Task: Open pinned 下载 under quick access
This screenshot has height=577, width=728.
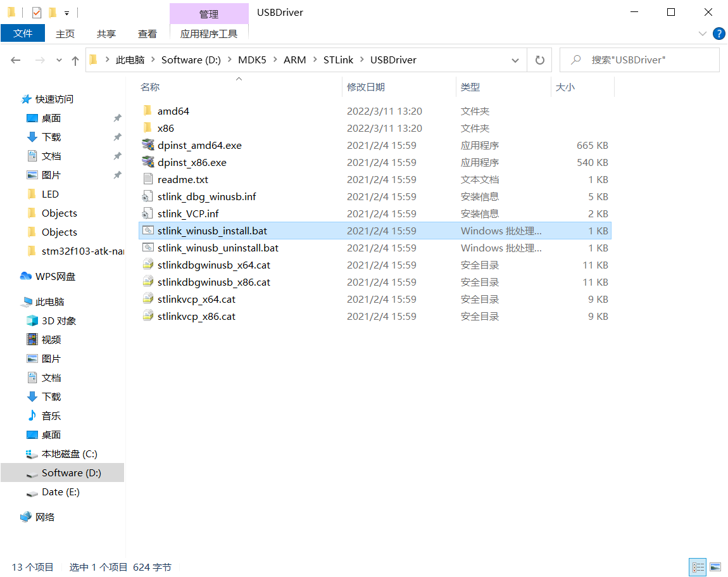Action: (x=44, y=137)
